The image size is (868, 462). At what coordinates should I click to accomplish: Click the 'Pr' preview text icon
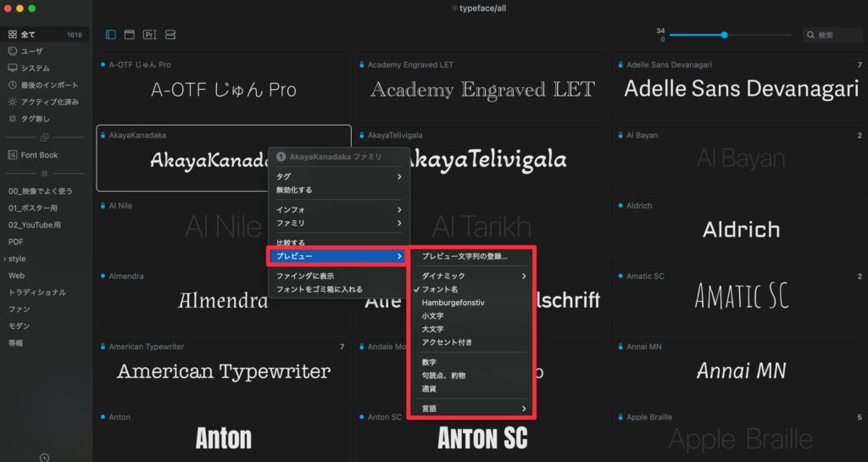pos(150,35)
